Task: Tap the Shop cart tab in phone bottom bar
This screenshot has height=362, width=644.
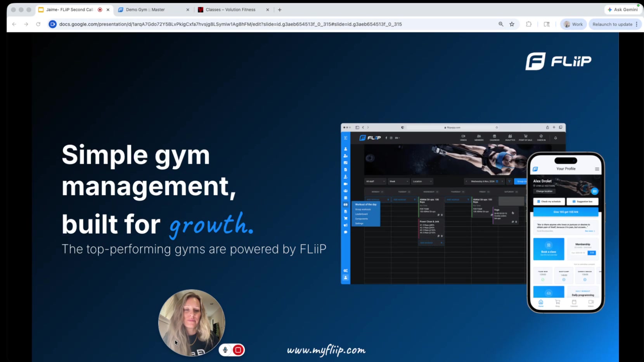Action: pyautogui.click(x=557, y=303)
